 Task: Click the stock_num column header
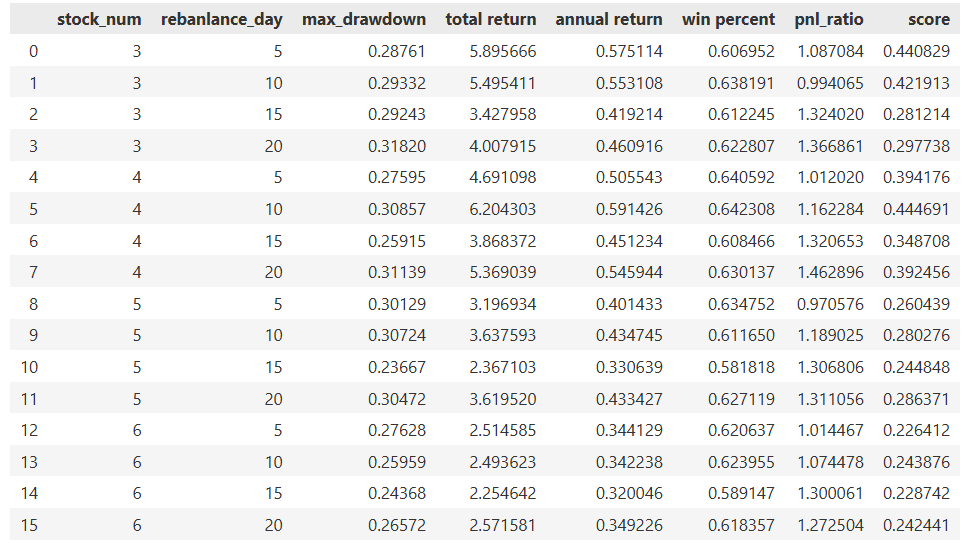click(99, 19)
